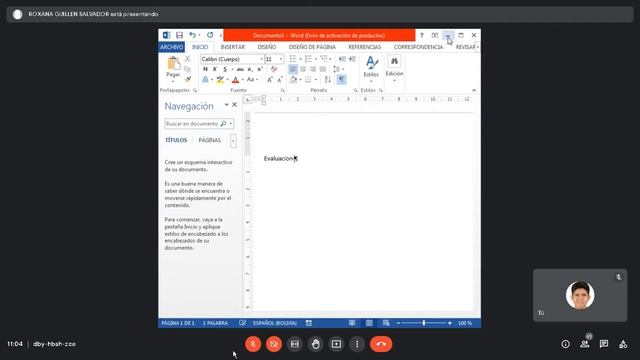Image resolution: width=640 pixels, height=360 pixels.
Task: Decrease font size with the smaller A icon
Action: pos(280,80)
